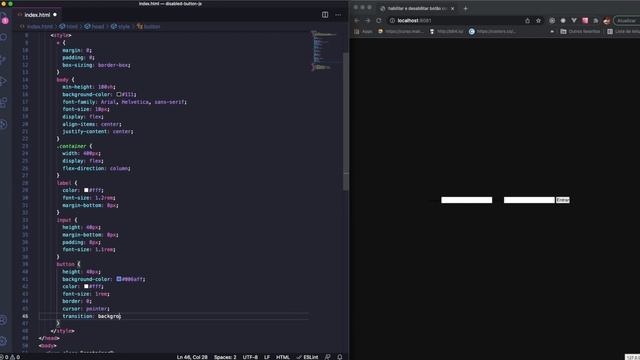The height and width of the screenshot is (360, 640).
Task: Open Run and Debug in the activity bar
Action: pyautogui.click(x=4, y=81)
